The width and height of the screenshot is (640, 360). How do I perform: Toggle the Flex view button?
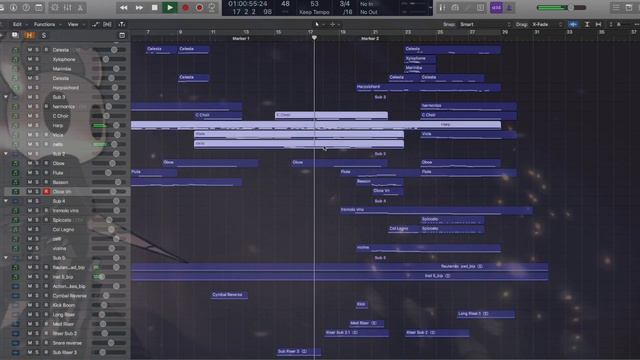pyautogui.click(x=107, y=24)
